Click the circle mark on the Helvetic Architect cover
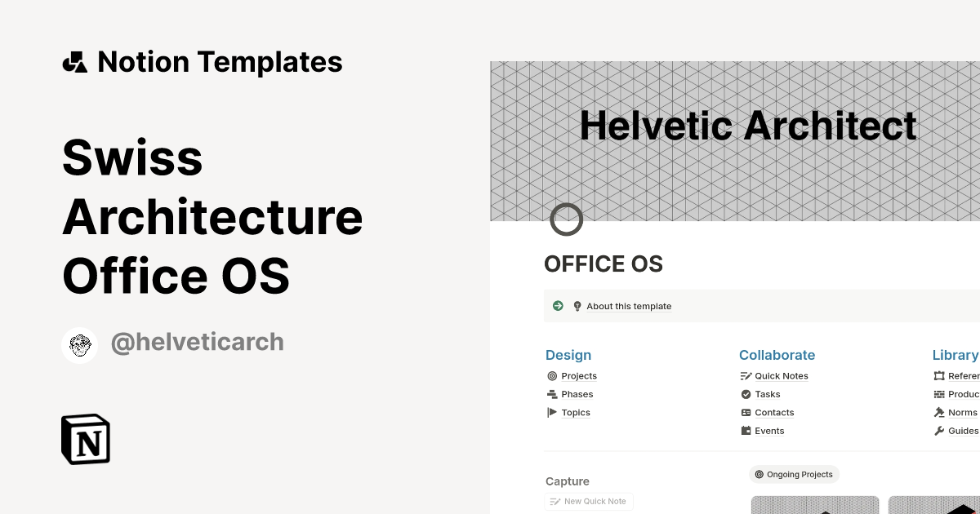 (567, 219)
